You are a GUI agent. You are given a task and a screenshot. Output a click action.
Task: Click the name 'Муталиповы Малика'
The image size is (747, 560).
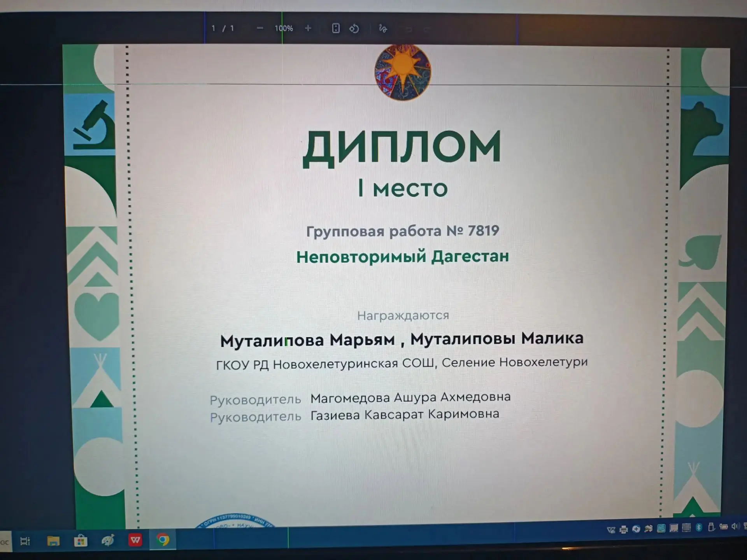point(497,339)
